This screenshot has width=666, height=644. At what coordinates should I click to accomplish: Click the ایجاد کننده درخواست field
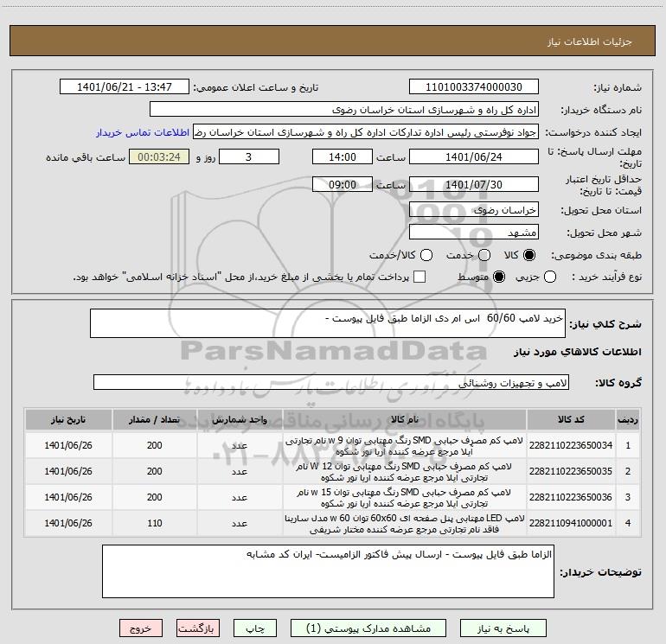tap(366, 132)
